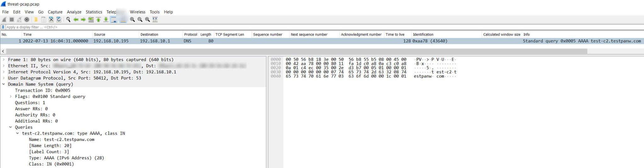Sort by the Protocol column header
Viewport: 644px width, 168px height.
[x=191, y=35]
